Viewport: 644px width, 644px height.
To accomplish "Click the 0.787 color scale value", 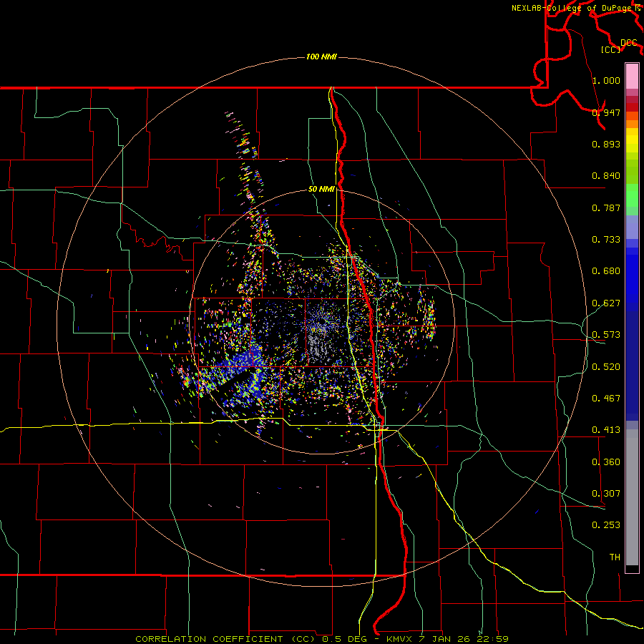I will (x=606, y=208).
